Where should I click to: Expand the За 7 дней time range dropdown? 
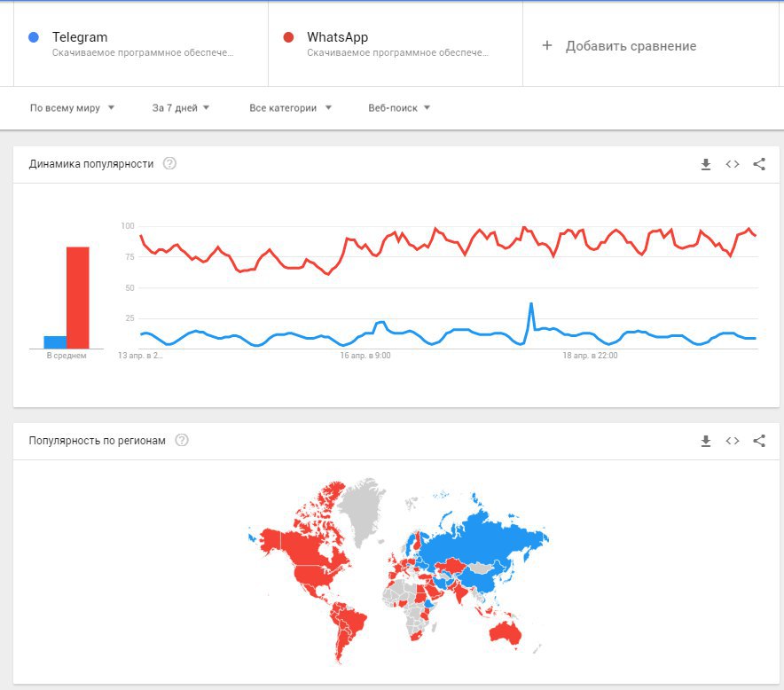[x=181, y=108]
